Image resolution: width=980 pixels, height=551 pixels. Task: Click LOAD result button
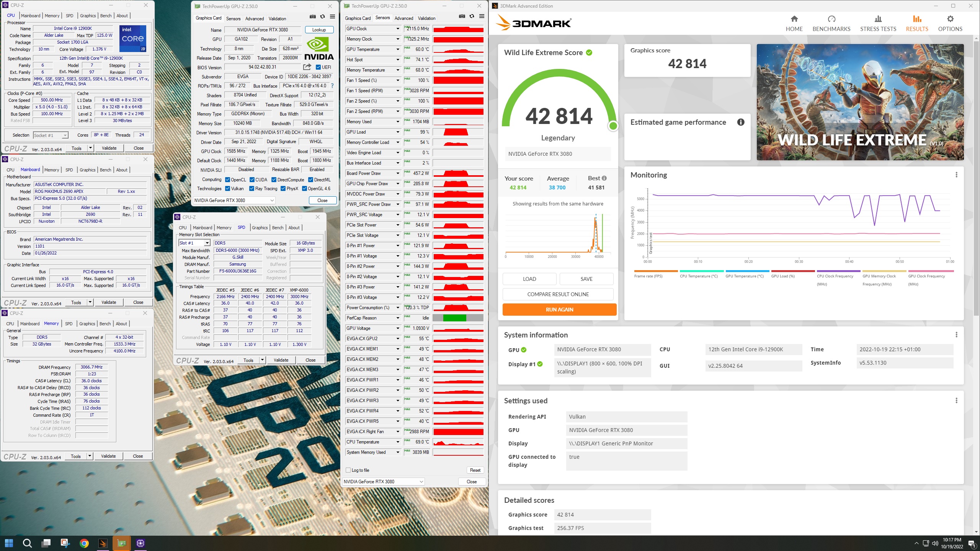click(529, 279)
